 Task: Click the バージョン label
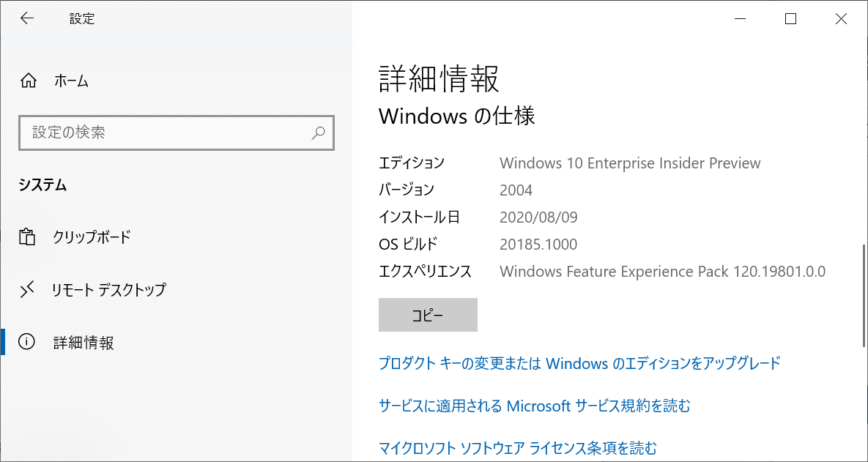pos(407,190)
